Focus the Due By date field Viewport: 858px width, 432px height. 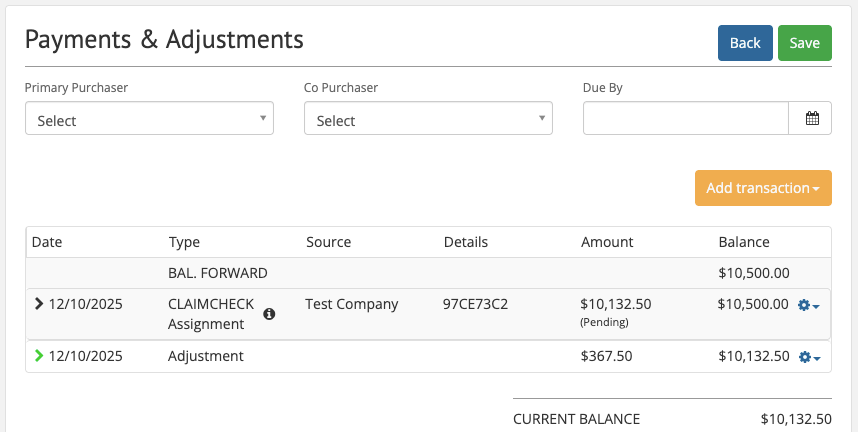[x=686, y=118]
